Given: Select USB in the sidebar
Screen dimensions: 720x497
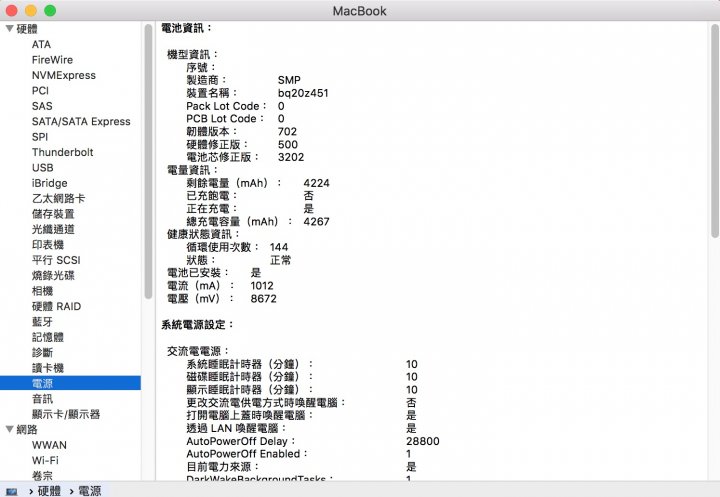Looking at the screenshot, I should (43, 168).
